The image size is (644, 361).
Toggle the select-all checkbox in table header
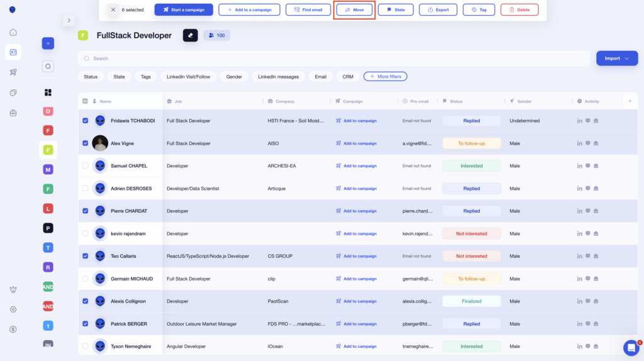coord(86,101)
